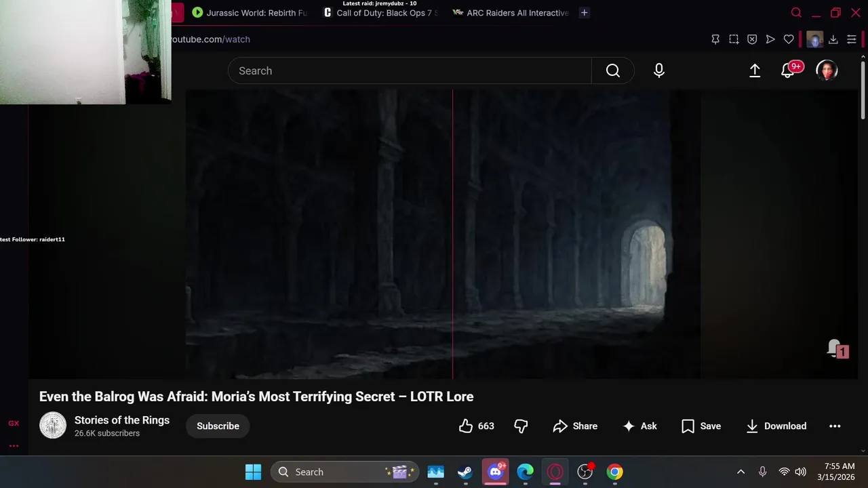Click the video title text
The height and width of the screenshot is (488, 868).
click(256, 396)
